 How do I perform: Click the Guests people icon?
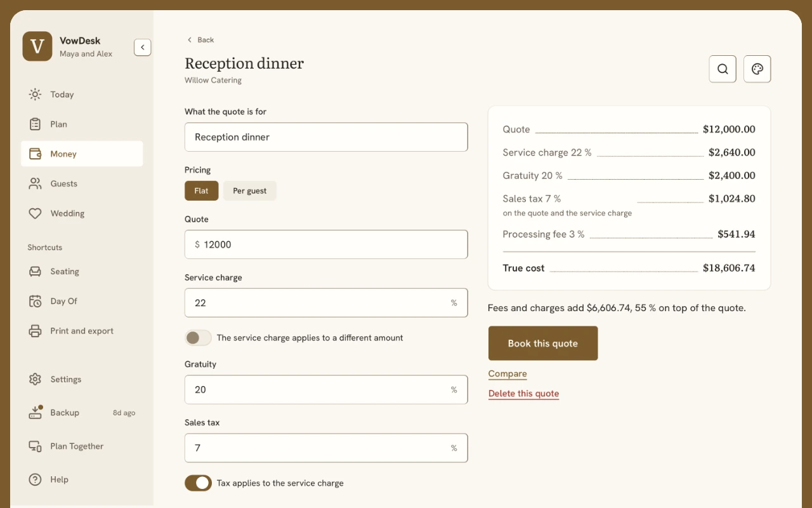36,184
